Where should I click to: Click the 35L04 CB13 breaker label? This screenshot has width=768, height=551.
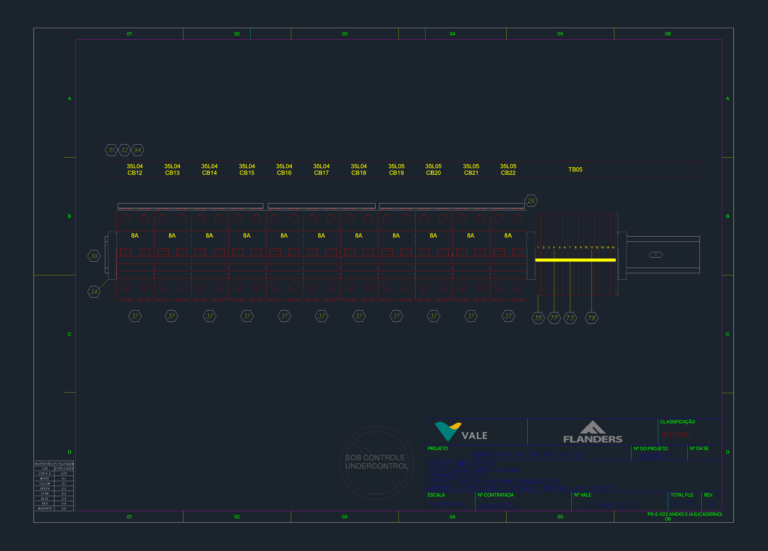click(x=172, y=169)
